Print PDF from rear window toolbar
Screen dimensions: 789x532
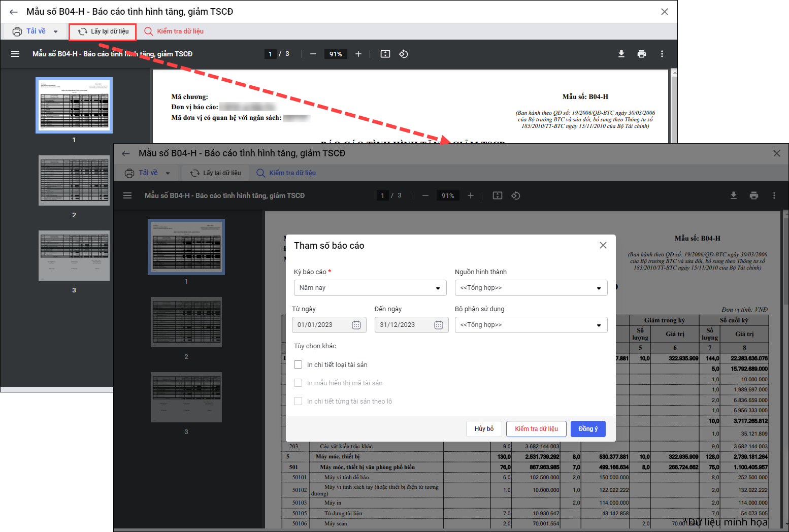[642, 54]
